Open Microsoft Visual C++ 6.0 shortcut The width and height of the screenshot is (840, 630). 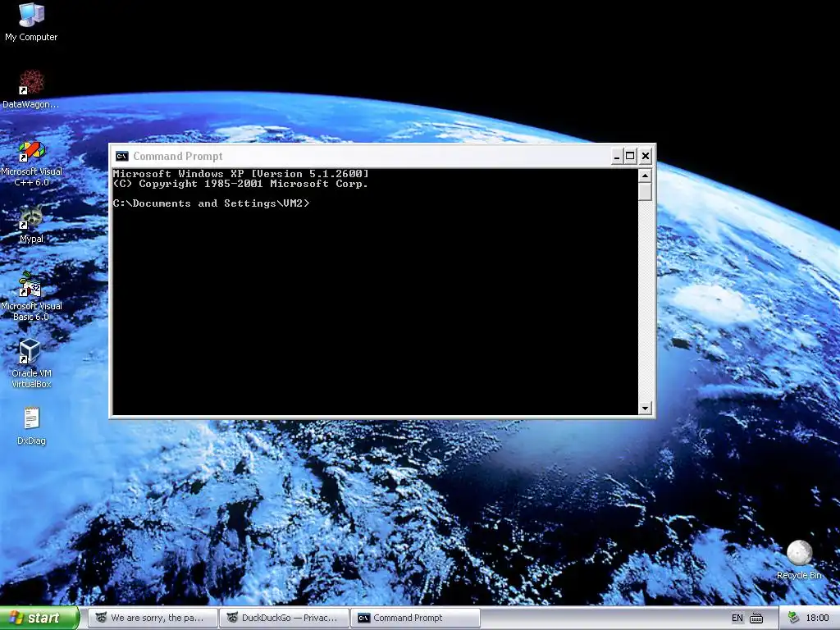(x=31, y=163)
